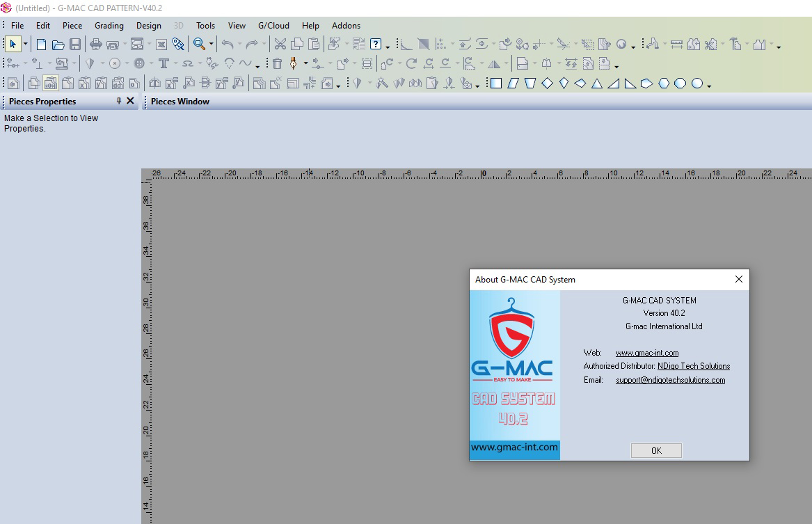The width and height of the screenshot is (812, 524).
Task: Select the scissors Cut tool
Action: click(x=280, y=45)
